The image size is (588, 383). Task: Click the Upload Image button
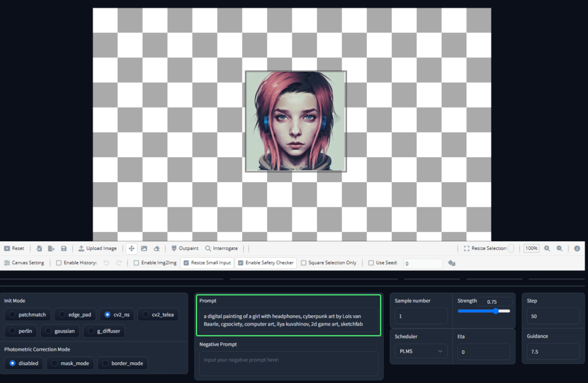coord(98,248)
